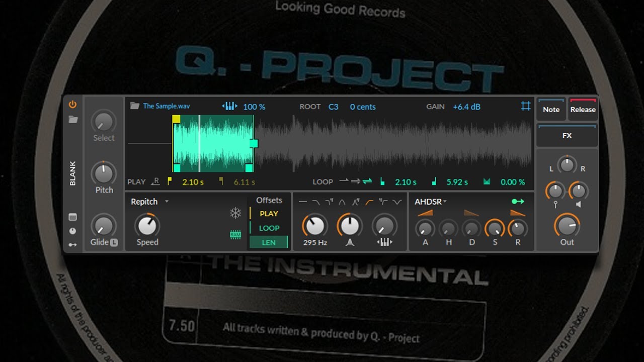Open the FX chain button
Viewport: 644px width, 362px height.
[567, 135]
